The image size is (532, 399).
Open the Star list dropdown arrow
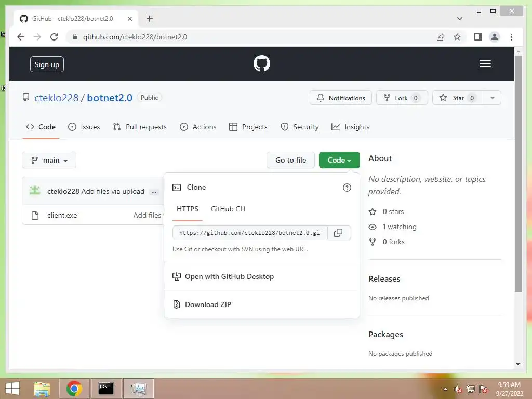coord(493,98)
